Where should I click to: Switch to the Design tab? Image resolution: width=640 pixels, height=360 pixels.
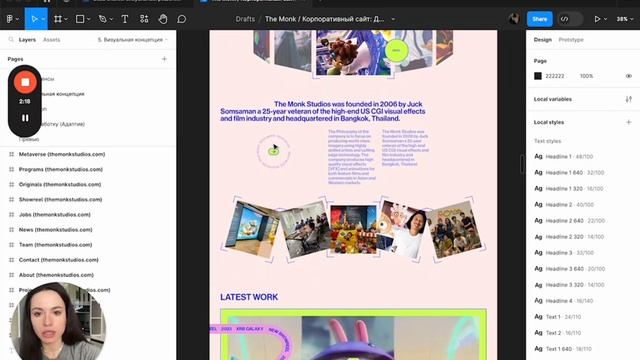(x=542, y=40)
